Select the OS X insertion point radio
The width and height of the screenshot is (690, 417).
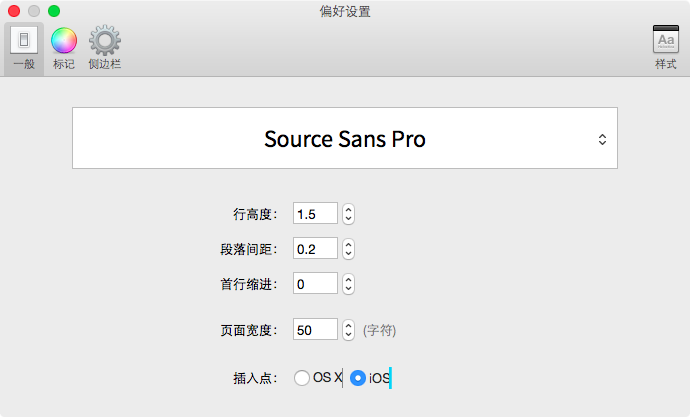pos(302,378)
